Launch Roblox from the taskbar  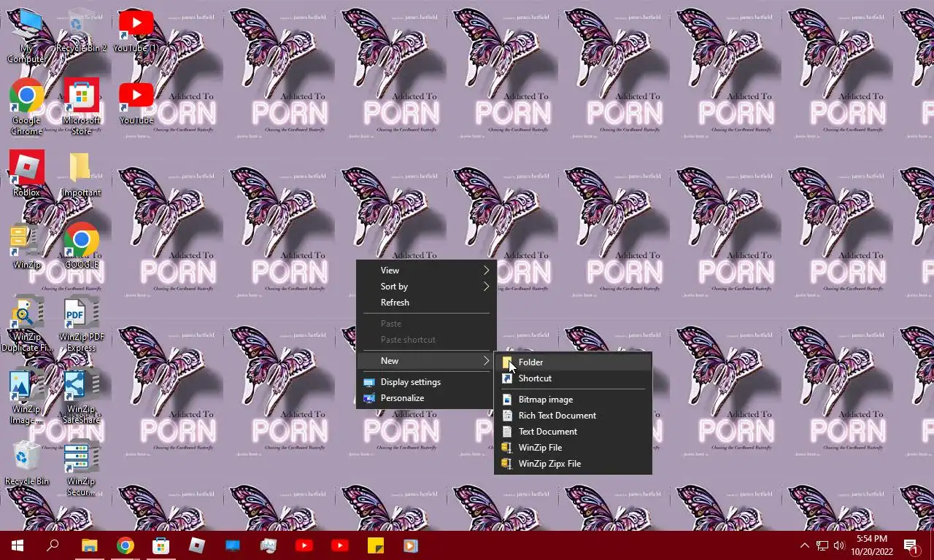click(x=197, y=545)
